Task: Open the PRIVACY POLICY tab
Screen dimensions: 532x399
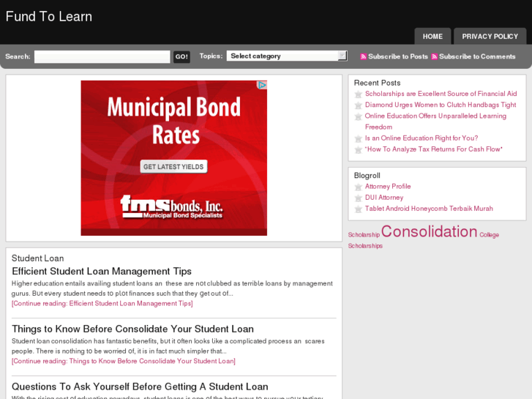Action: coord(490,37)
